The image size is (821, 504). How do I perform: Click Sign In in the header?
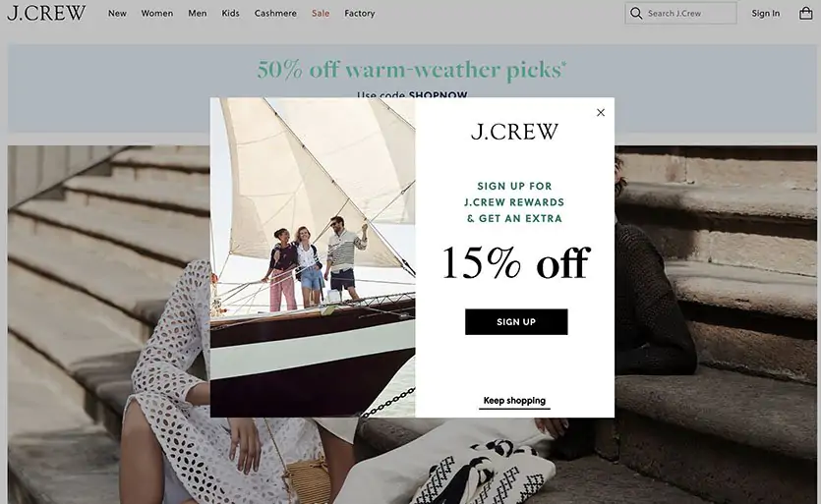(x=766, y=13)
